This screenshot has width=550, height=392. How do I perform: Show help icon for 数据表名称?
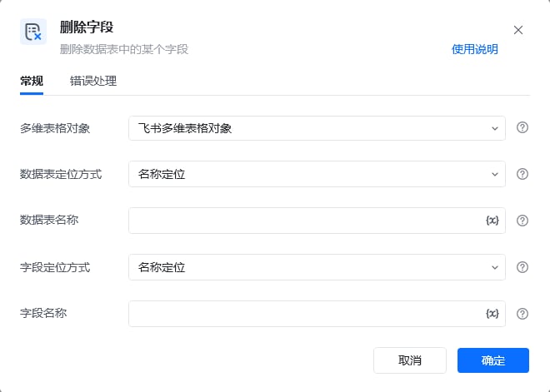pyautogui.click(x=522, y=221)
